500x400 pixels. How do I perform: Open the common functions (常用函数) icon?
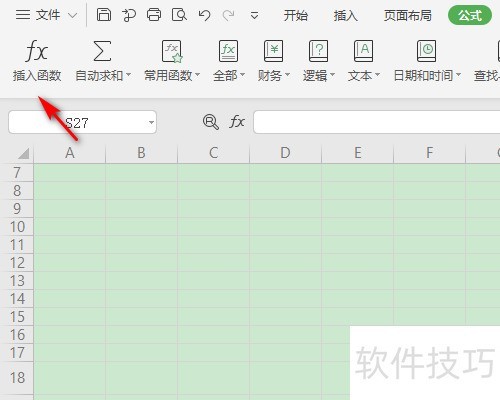(172, 51)
